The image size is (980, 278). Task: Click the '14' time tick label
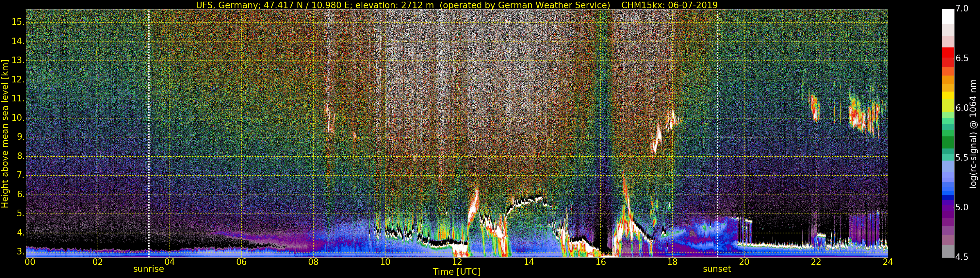[529, 262]
